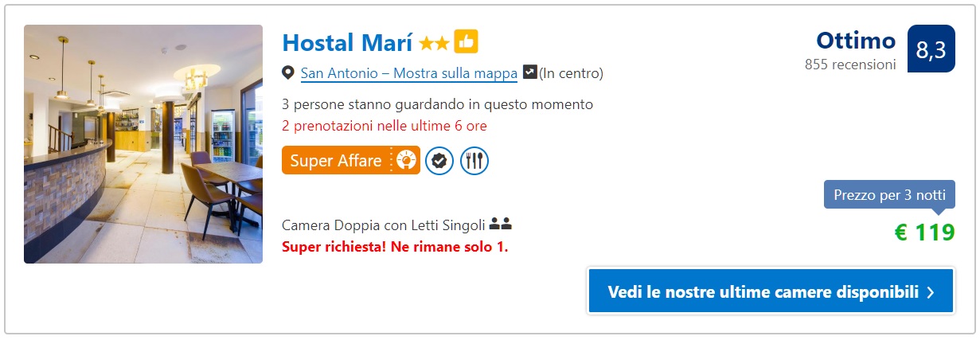Screen dimensions: 980x340
Task: Click the € 119 price
Action: pos(924,233)
